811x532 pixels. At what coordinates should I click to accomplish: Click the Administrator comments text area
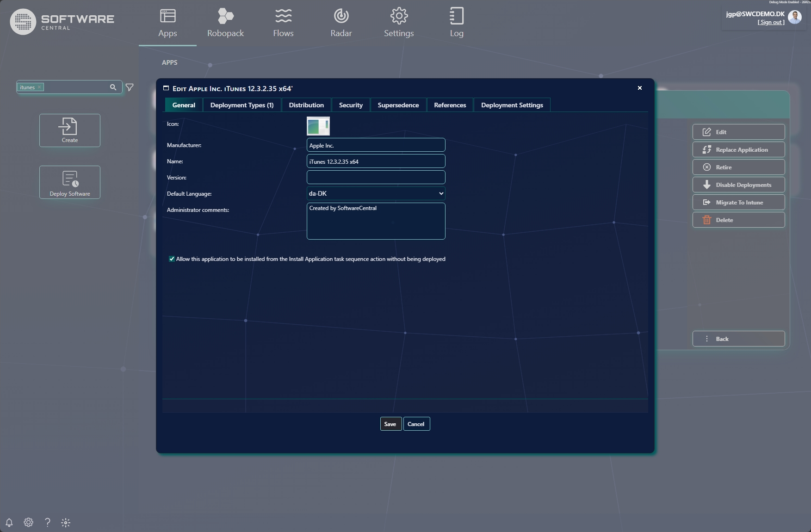point(376,221)
